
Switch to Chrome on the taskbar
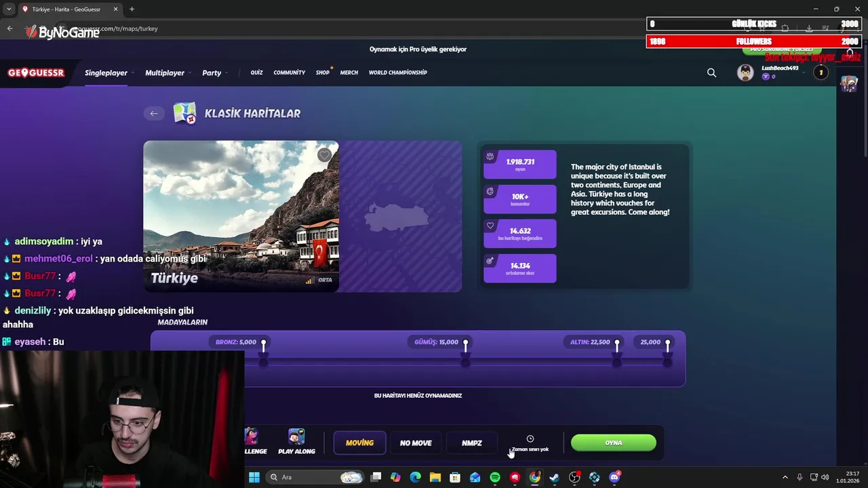[x=534, y=477]
